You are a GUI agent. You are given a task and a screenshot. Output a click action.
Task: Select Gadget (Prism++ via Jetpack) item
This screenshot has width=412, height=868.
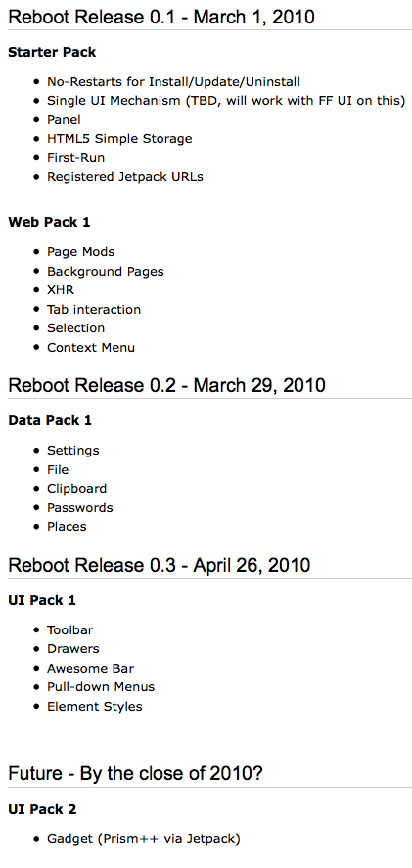144,839
